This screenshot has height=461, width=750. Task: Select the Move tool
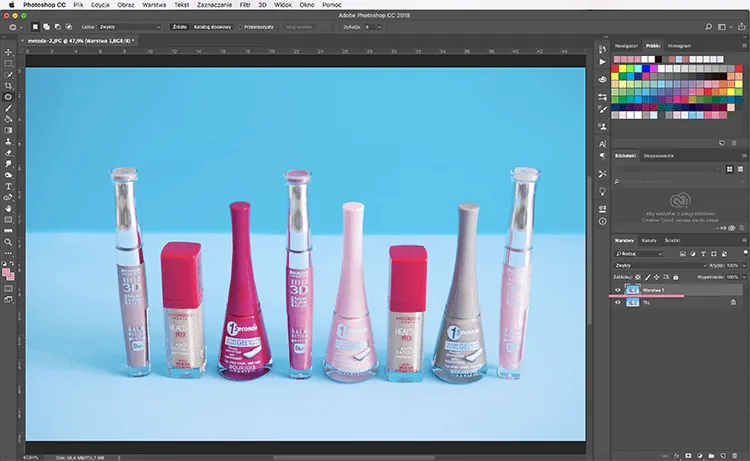click(9, 51)
